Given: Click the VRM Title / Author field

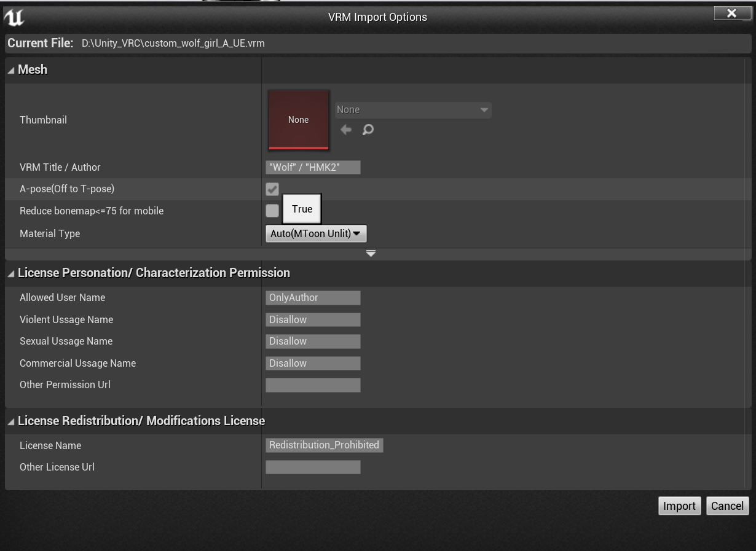Looking at the screenshot, I should point(313,167).
